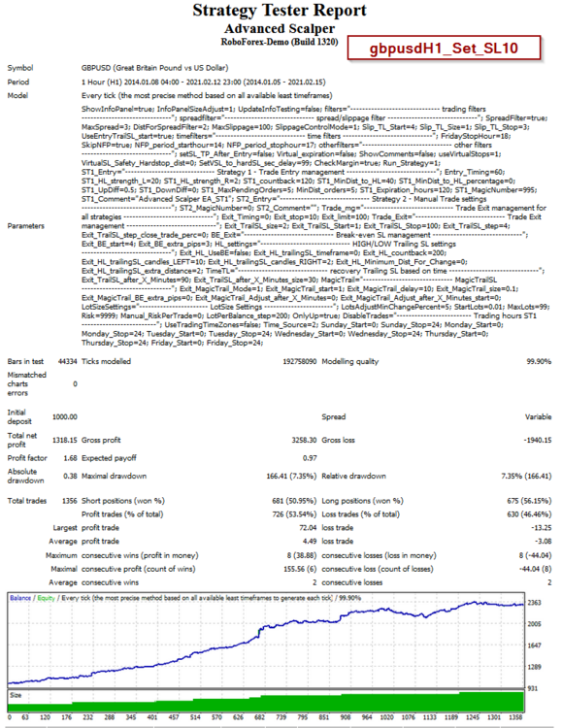Screen dimensions: 562x728
Task: Click the green Size lot histogram
Action: click(x=266, y=702)
